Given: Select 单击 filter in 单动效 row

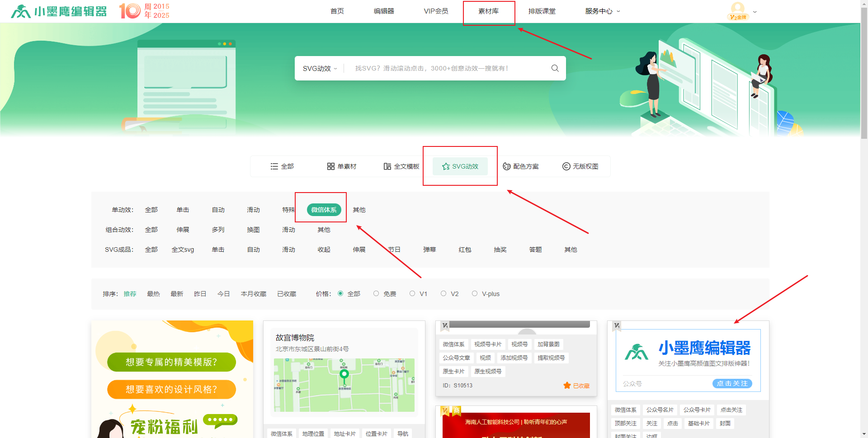Looking at the screenshot, I should point(183,210).
